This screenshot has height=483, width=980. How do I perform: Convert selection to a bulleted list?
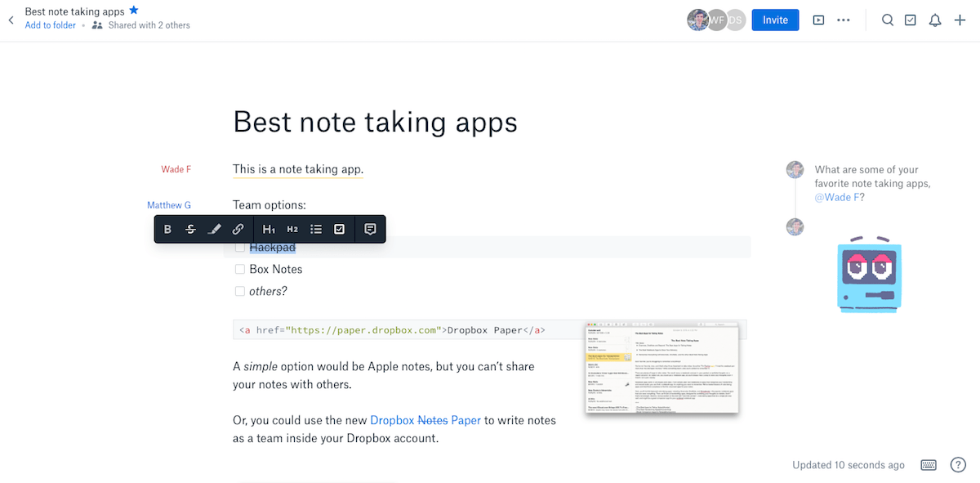pyautogui.click(x=316, y=230)
